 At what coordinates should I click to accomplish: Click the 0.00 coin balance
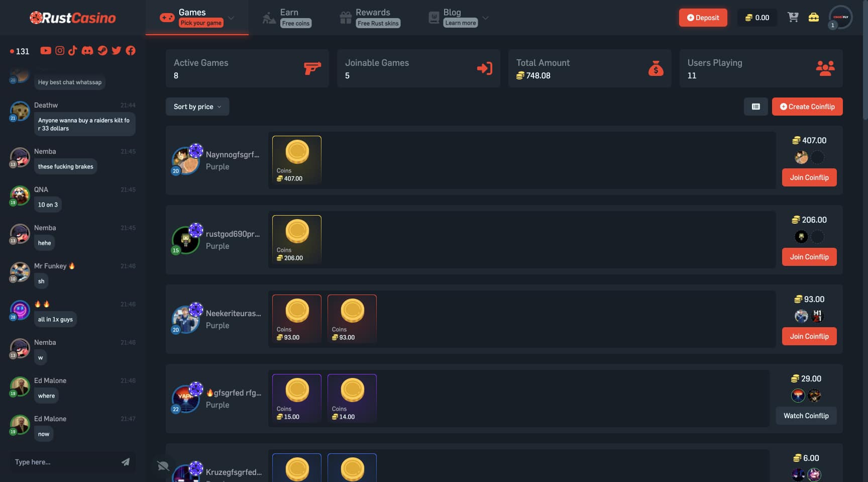757,18
